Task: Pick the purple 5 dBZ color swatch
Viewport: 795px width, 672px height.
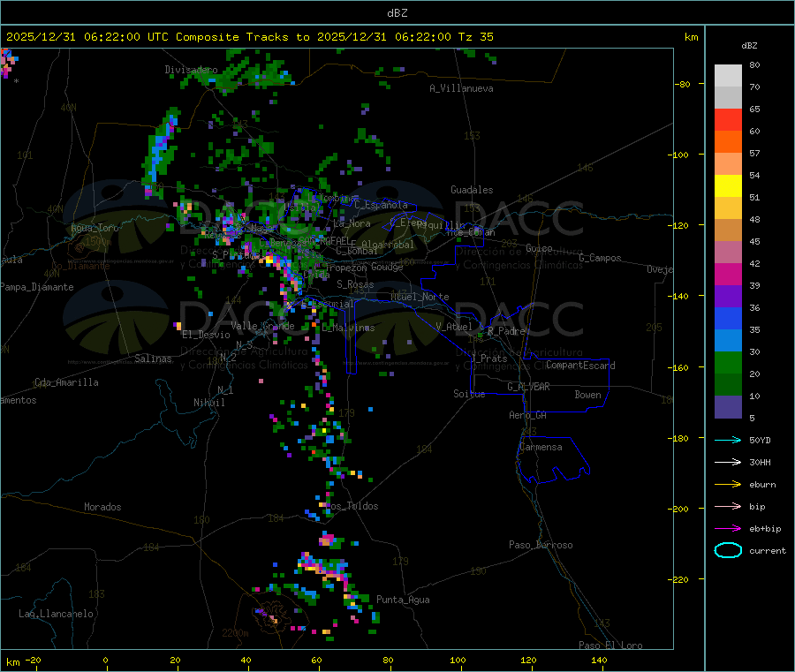Action: [728, 407]
